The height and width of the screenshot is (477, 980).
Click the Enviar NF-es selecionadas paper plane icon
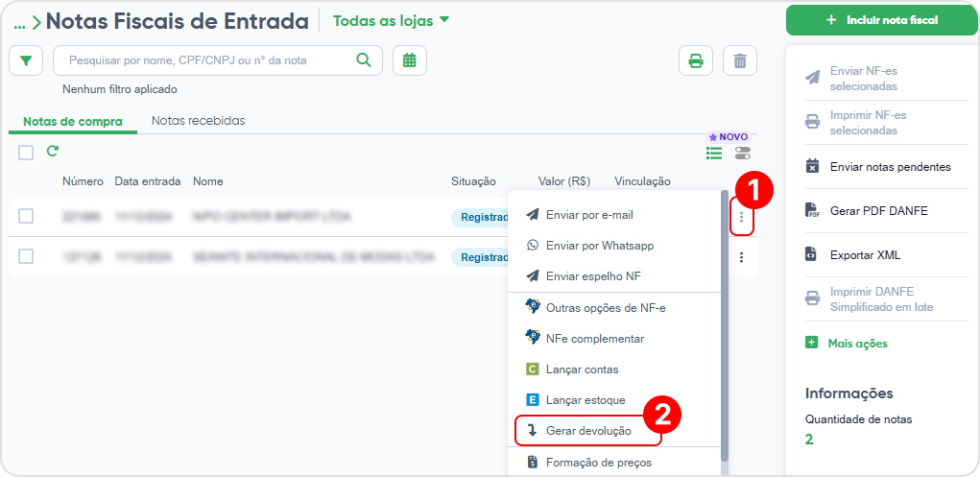pyautogui.click(x=812, y=78)
